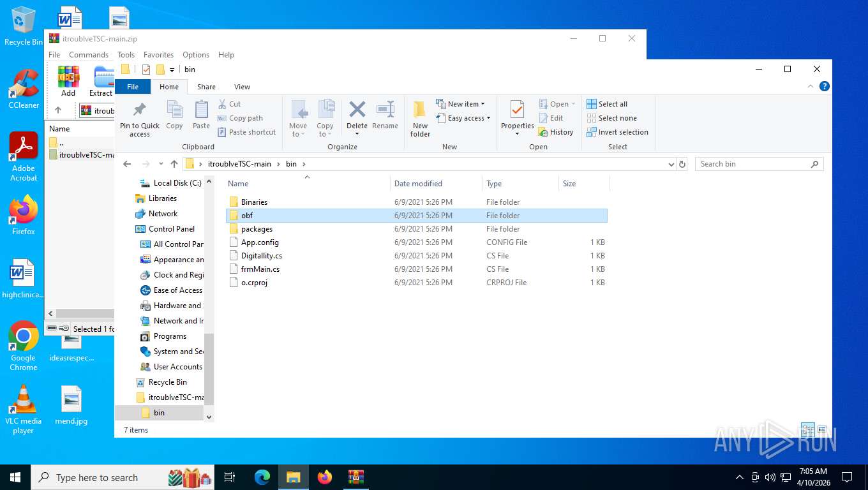Click itroublveTSC-main in address path

coord(239,164)
